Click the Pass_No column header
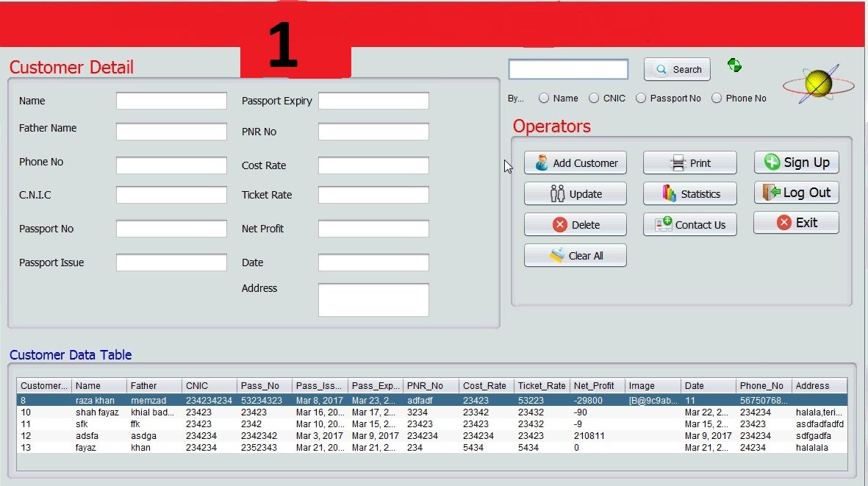Image resolution: width=868 pixels, height=486 pixels. coord(265,386)
